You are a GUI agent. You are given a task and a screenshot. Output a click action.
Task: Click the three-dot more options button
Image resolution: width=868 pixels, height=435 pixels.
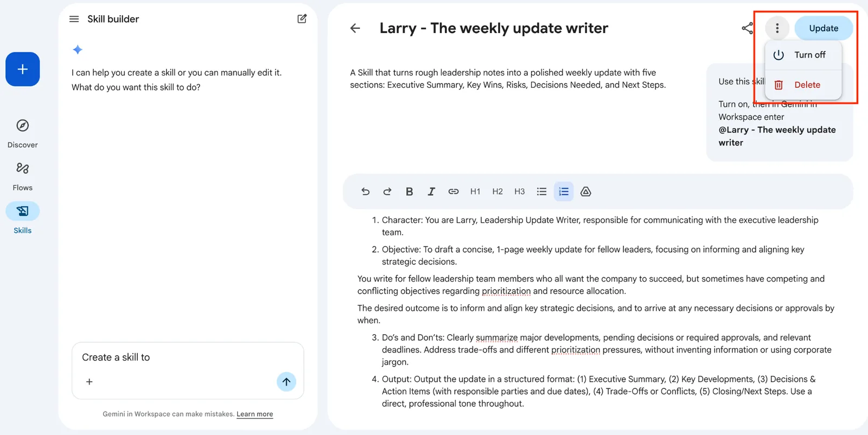(777, 28)
